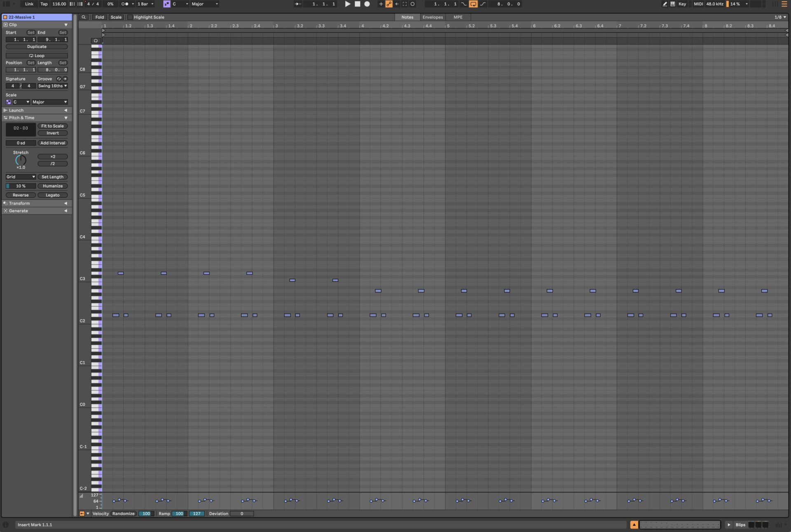Enable the Highlight Scale checkbox

pyautogui.click(x=130, y=17)
